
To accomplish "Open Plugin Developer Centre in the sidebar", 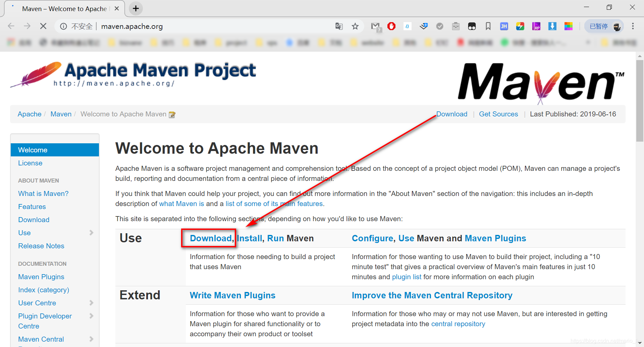I will pyautogui.click(x=45, y=321).
